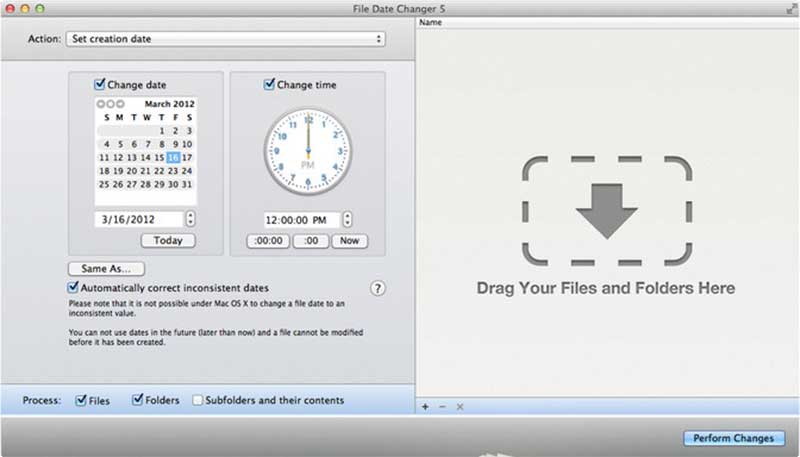Select March 10 in the calendar

(187, 144)
